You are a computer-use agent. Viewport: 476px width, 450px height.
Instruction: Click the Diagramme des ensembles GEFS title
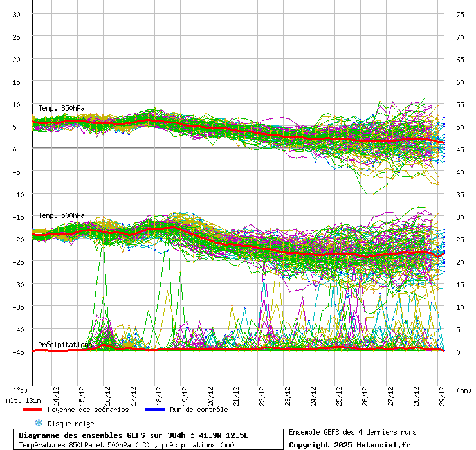(x=134, y=435)
